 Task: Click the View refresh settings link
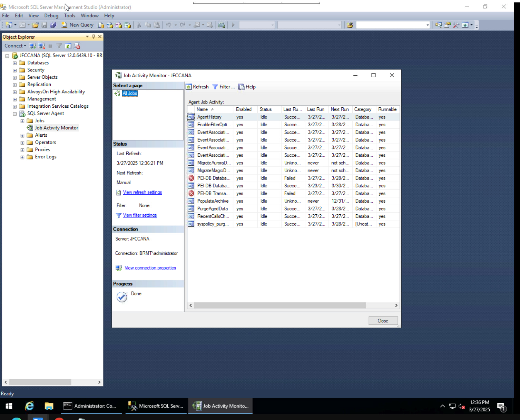click(x=143, y=192)
